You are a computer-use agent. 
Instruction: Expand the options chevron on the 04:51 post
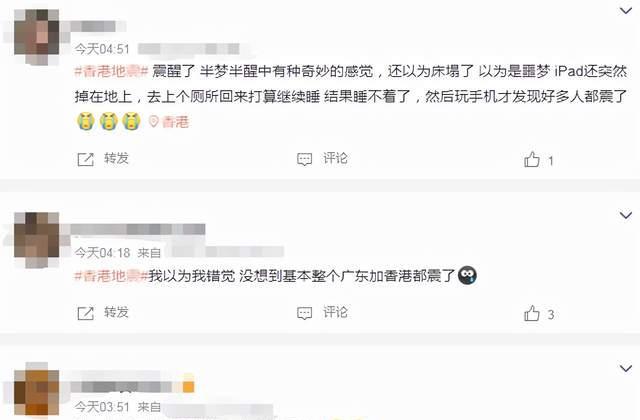pyautogui.click(x=626, y=11)
